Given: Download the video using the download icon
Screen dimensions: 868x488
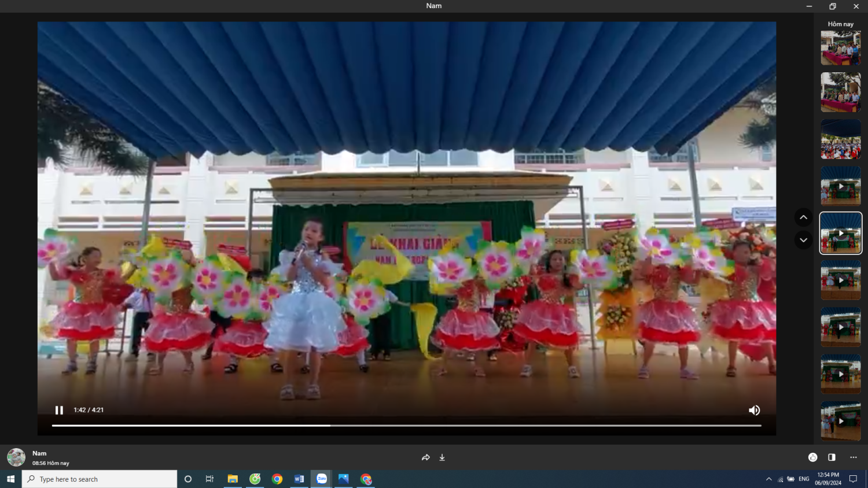Looking at the screenshot, I should click(442, 457).
